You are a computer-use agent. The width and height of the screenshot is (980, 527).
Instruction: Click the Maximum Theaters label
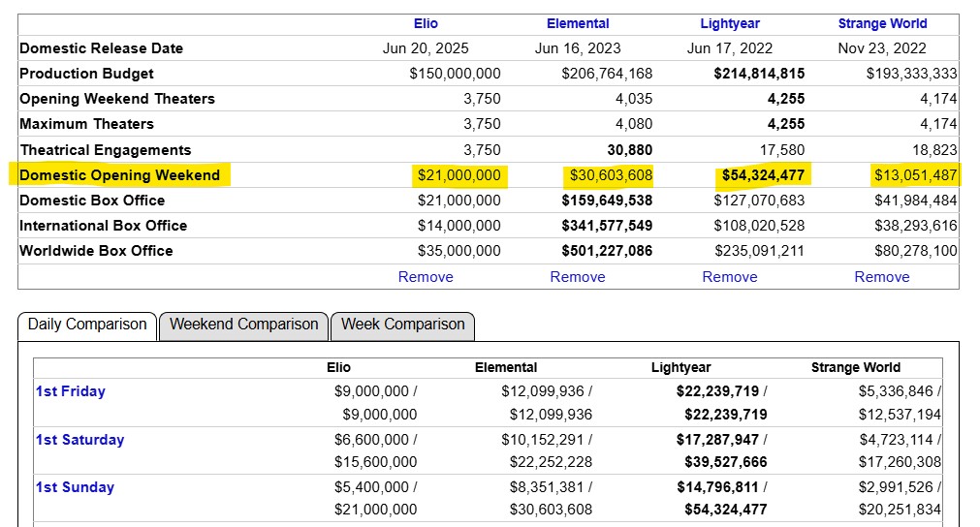86,124
